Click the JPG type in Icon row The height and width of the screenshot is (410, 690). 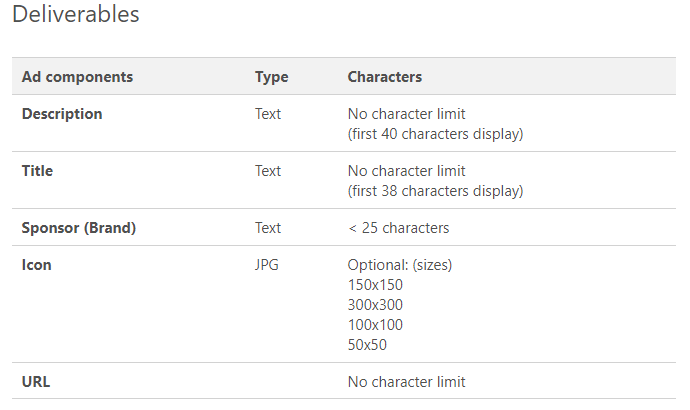[268, 265]
